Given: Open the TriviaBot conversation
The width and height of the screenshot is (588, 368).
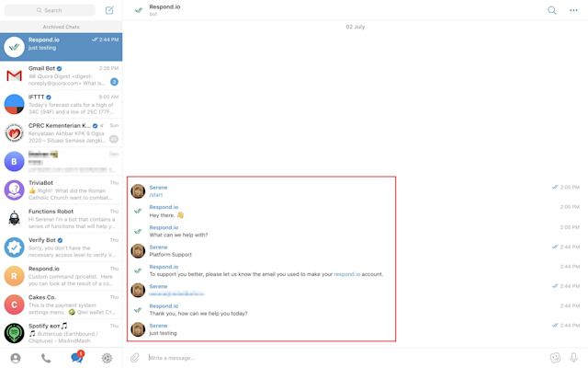Looking at the screenshot, I should tap(62, 190).
